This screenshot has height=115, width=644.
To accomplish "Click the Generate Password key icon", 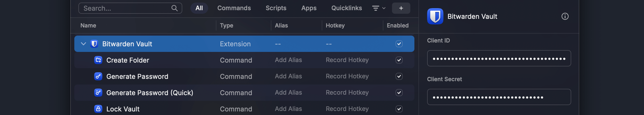I will pyautogui.click(x=98, y=76).
